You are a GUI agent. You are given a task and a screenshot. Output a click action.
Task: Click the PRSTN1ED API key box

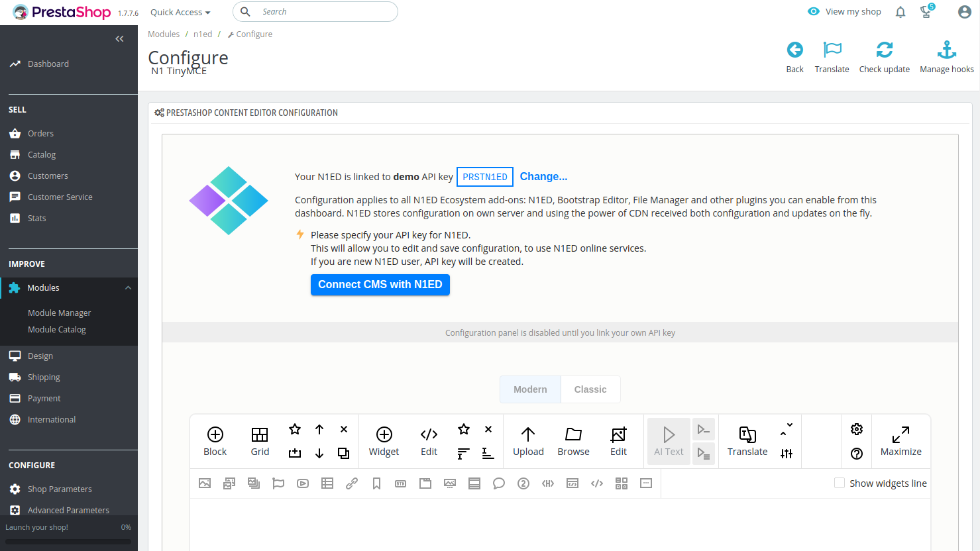pos(485,177)
